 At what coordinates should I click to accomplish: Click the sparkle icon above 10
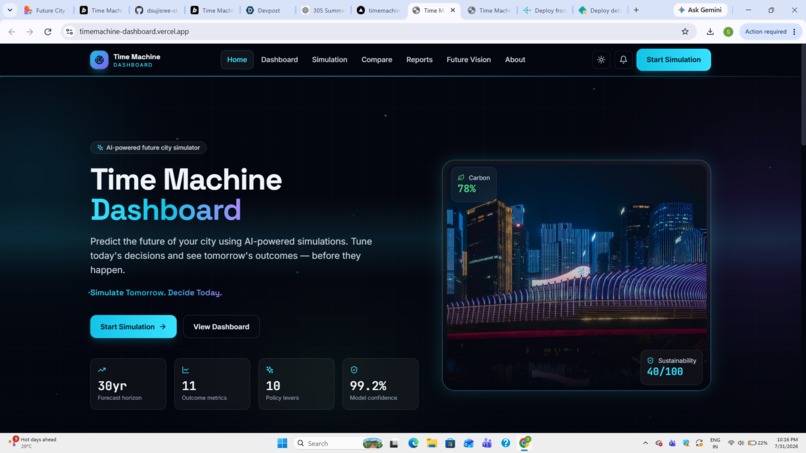click(270, 370)
